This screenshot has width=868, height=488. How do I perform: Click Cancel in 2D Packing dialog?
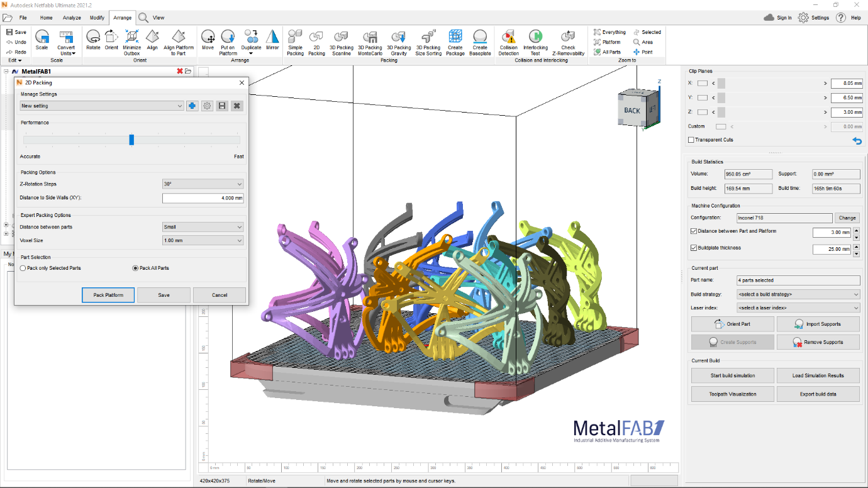[220, 295]
